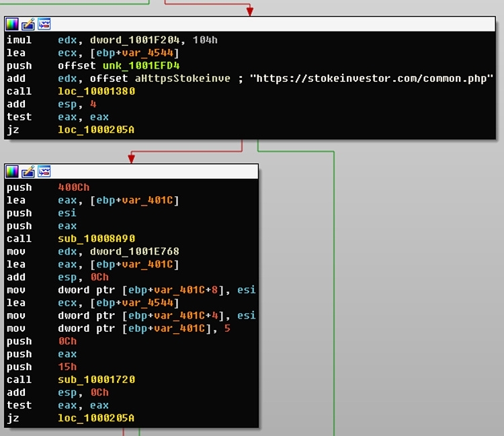Screen dimensions: 504x436
Task: Click the 104h immediate in the imul line
Action: [205, 40]
